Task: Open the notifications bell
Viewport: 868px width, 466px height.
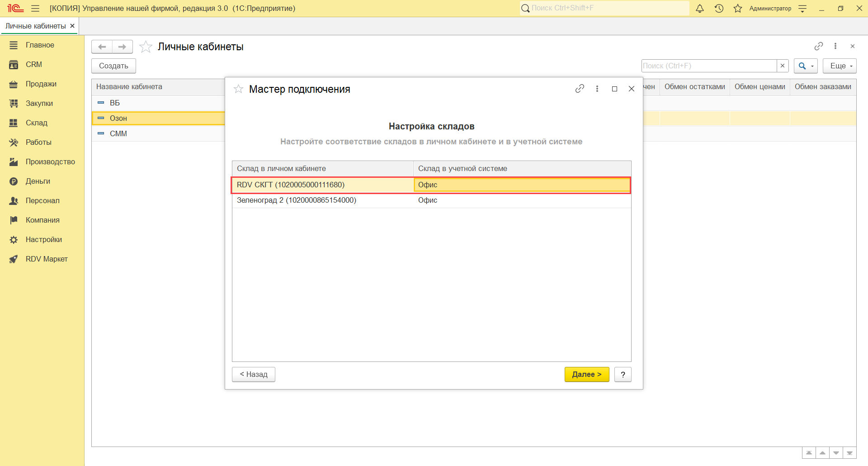Action: pos(700,8)
